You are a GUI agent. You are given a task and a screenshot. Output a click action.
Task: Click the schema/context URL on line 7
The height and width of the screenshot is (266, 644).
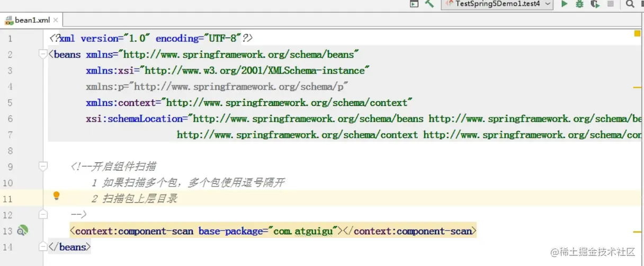click(297, 135)
